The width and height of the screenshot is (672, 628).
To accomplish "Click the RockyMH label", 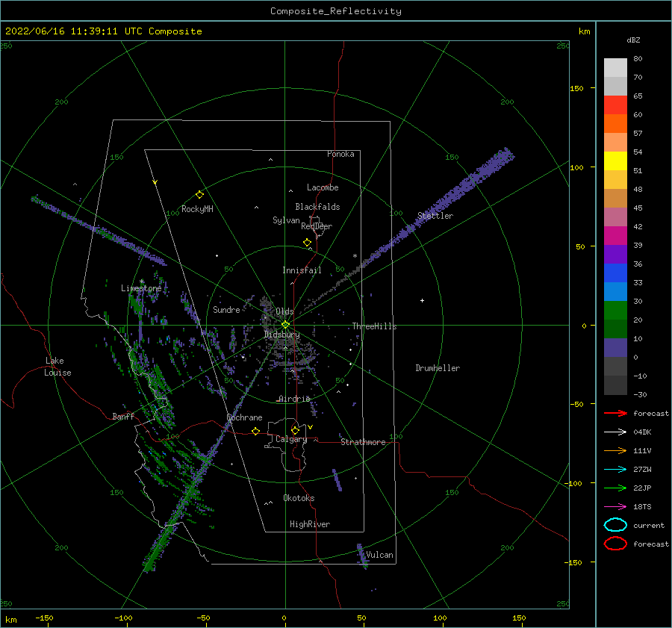I will click(x=197, y=209).
